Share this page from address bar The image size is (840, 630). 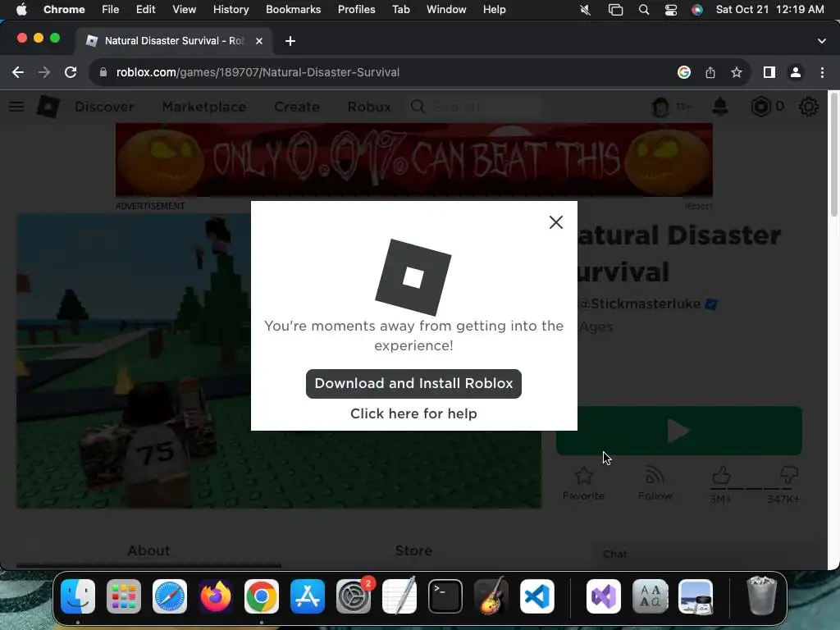coord(710,72)
